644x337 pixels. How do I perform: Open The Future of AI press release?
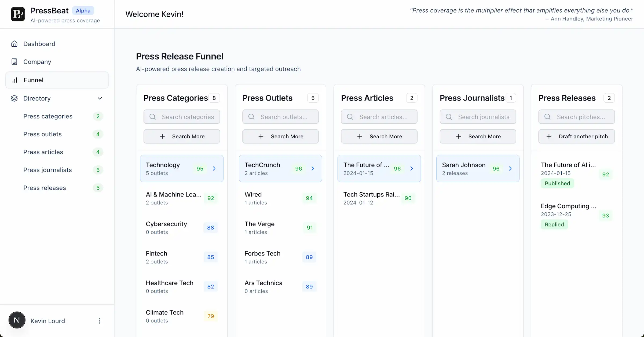(x=577, y=174)
